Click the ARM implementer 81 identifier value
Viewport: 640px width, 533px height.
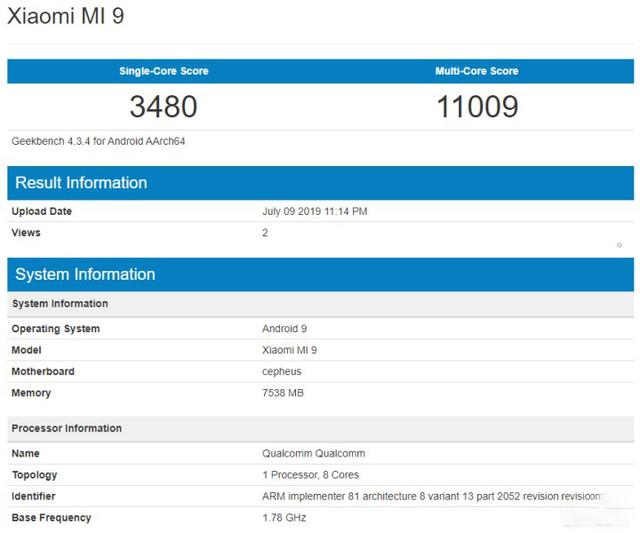pos(431,496)
